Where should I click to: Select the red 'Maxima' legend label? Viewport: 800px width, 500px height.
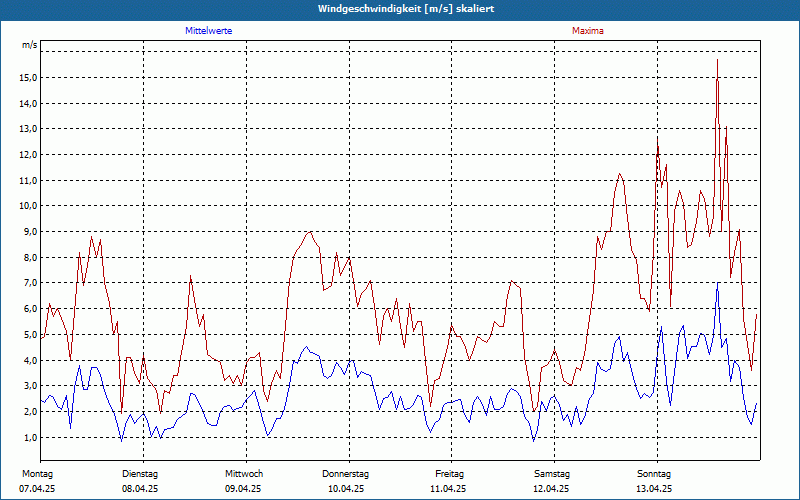(588, 31)
